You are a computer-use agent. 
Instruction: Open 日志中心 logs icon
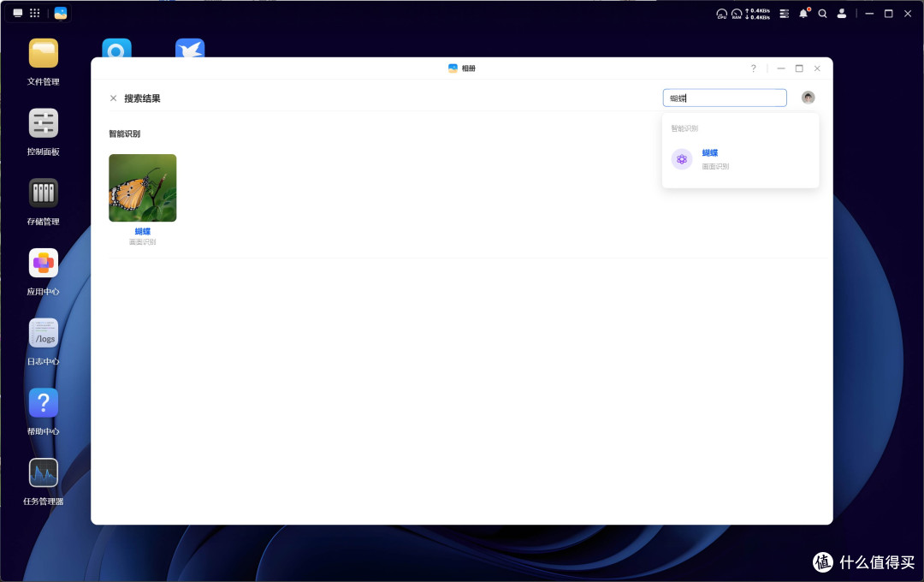pyautogui.click(x=43, y=333)
